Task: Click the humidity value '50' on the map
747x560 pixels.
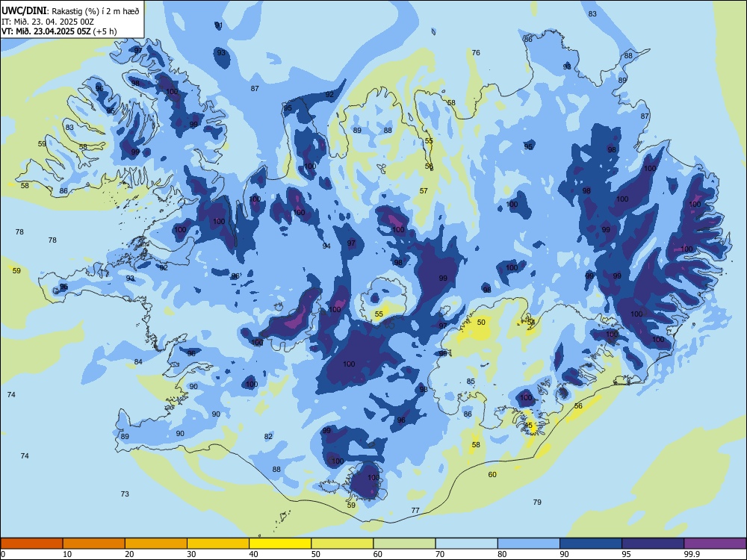Action: [x=481, y=323]
